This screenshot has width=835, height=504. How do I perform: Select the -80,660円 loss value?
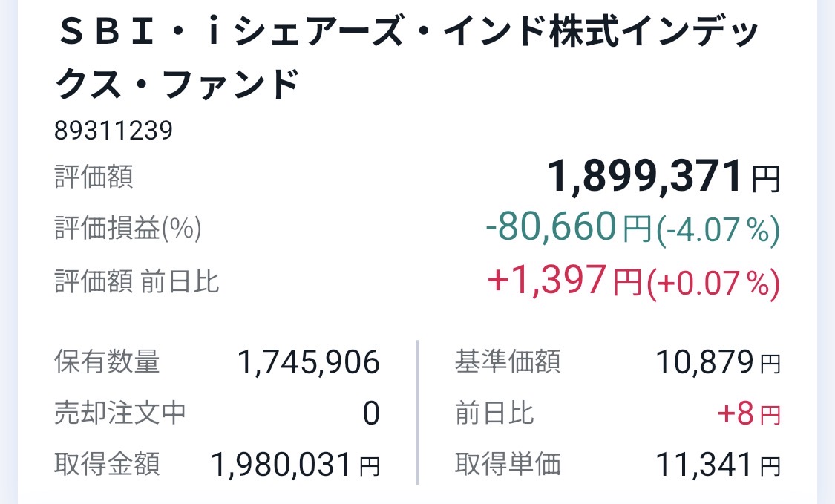click(x=568, y=229)
